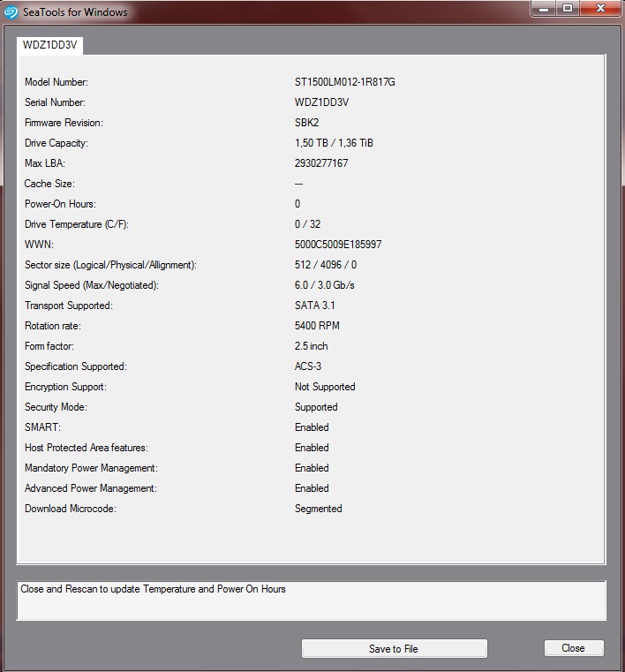Screen dimensions: 625x672
Task: Click the WWN value 5000C5009E185997
Action: [338, 245]
